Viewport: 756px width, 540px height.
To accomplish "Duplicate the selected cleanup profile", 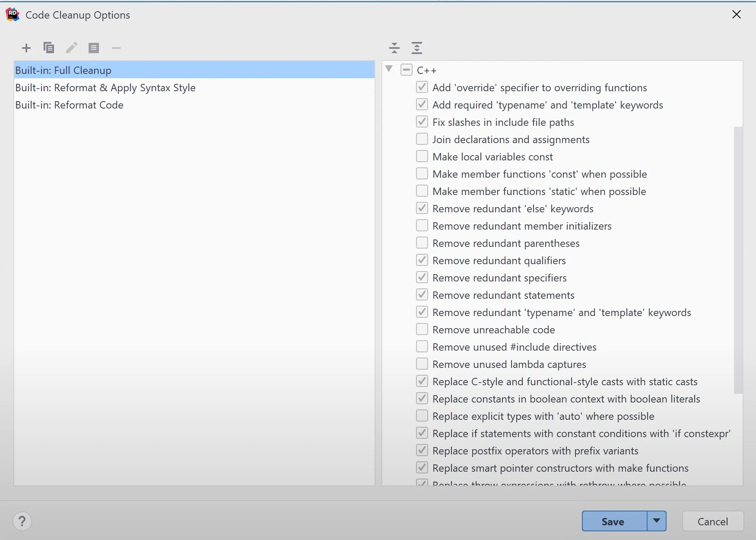I will coord(49,48).
